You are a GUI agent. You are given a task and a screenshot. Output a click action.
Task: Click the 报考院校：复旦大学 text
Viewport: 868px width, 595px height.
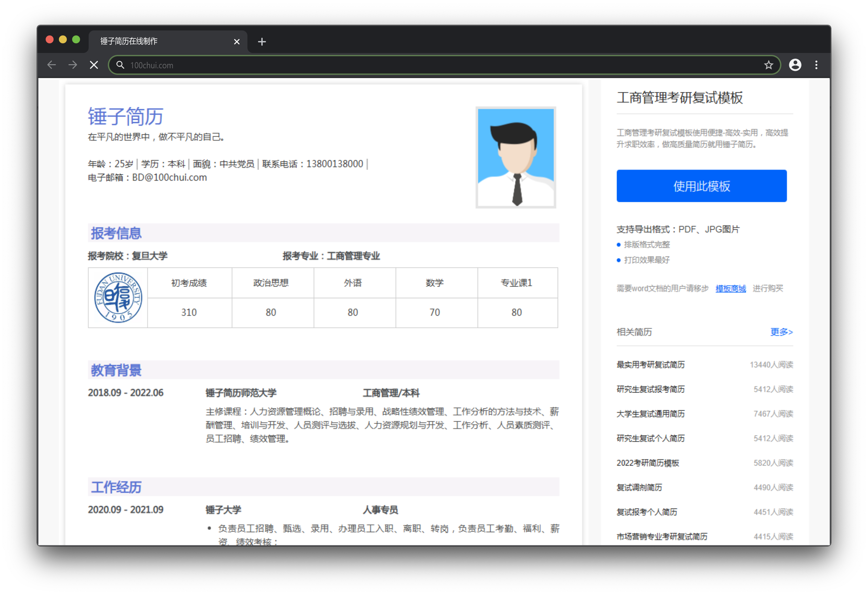coord(128,256)
